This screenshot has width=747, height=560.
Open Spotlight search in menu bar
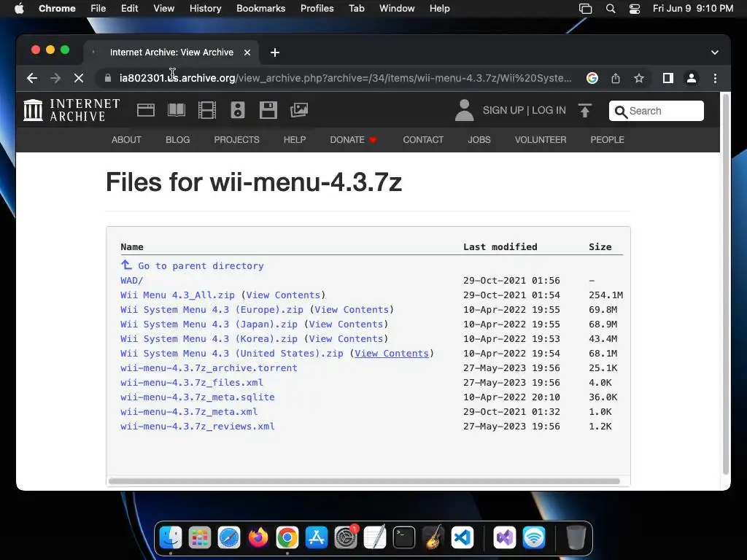pos(611,9)
